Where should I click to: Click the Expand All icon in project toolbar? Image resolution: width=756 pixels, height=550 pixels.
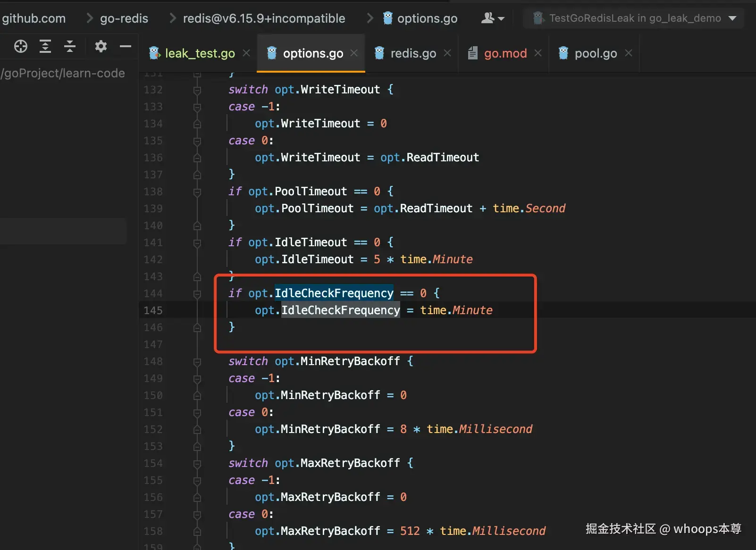pos(45,46)
